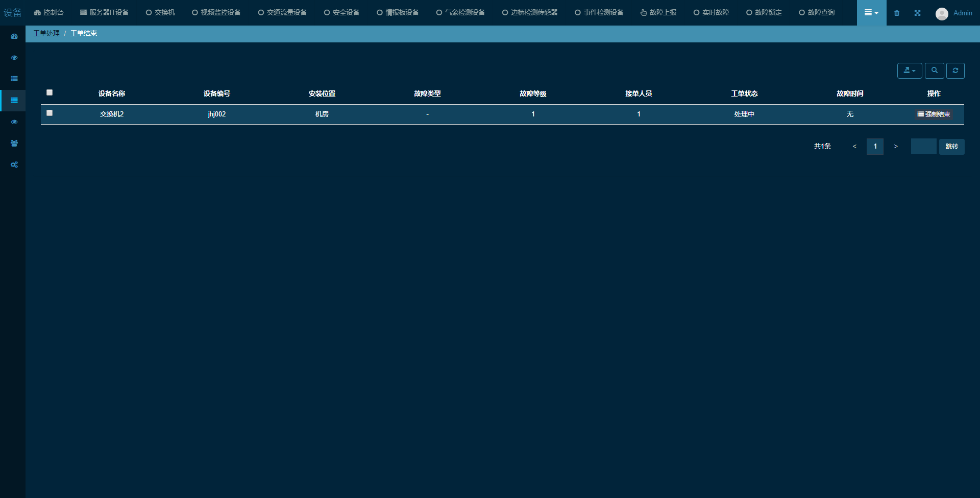
Task: Select page 1 in pagination
Action: click(x=875, y=147)
